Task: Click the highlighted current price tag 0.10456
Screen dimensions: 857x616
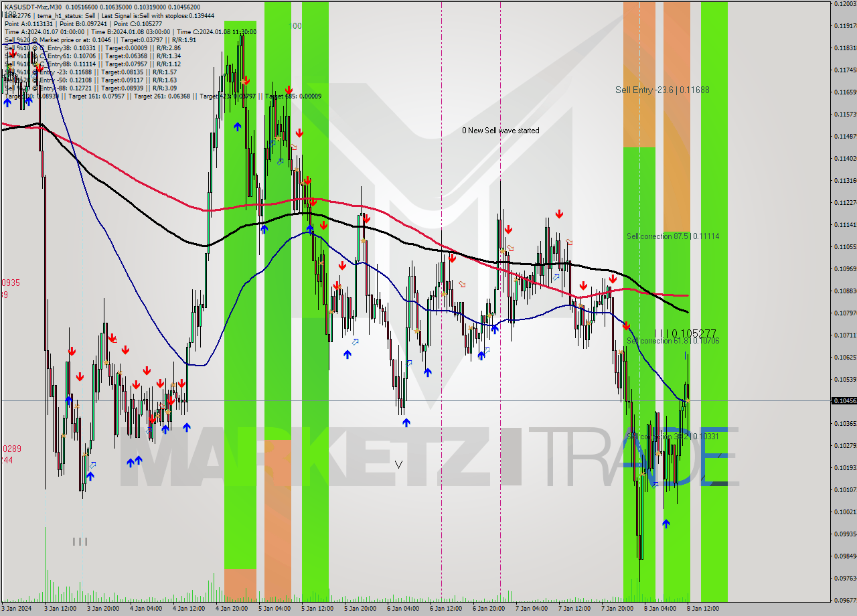Action: coord(844,400)
